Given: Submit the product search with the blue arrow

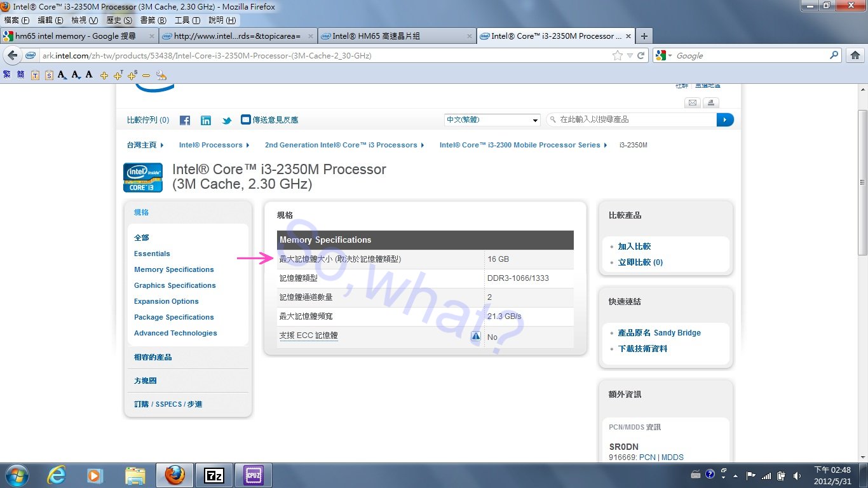Looking at the screenshot, I should [725, 119].
